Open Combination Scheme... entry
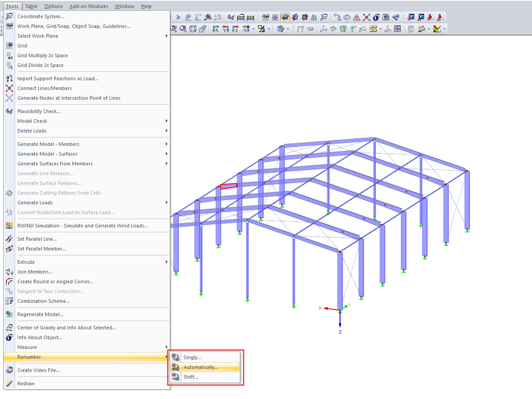 coord(86,301)
